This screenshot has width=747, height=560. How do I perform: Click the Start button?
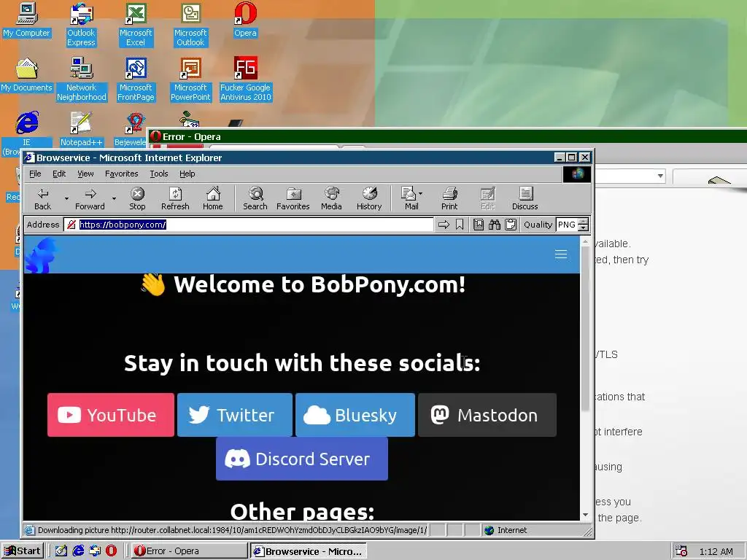click(23, 551)
